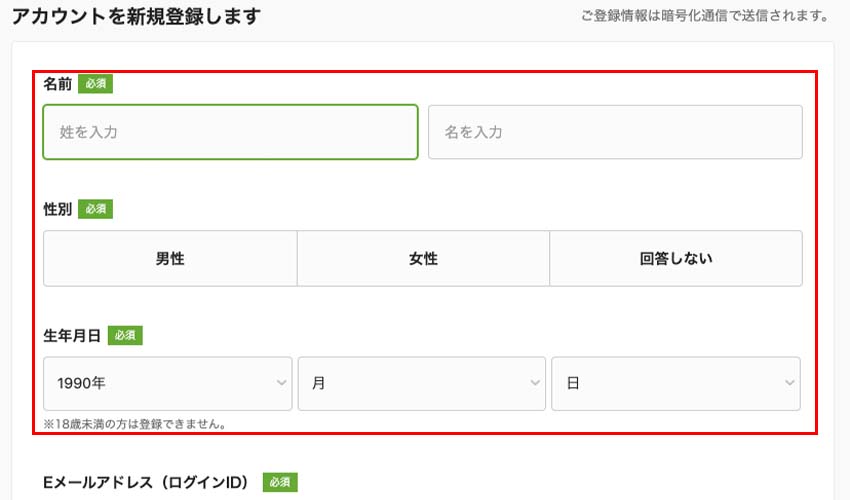The width and height of the screenshot is (850, 500).
Task: Click the ご登録情報は暗号化通信で送信されます notice
Action: tap(705, 16)
